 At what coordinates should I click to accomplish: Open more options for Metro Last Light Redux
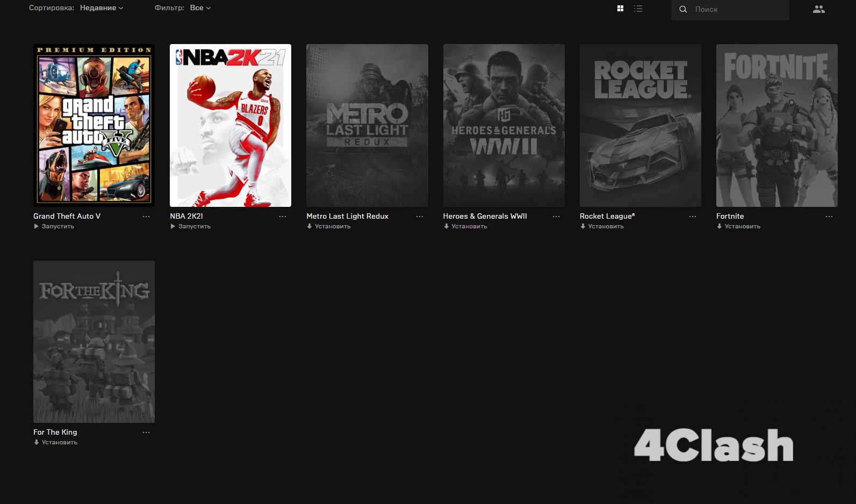click(x=420, y=217)
